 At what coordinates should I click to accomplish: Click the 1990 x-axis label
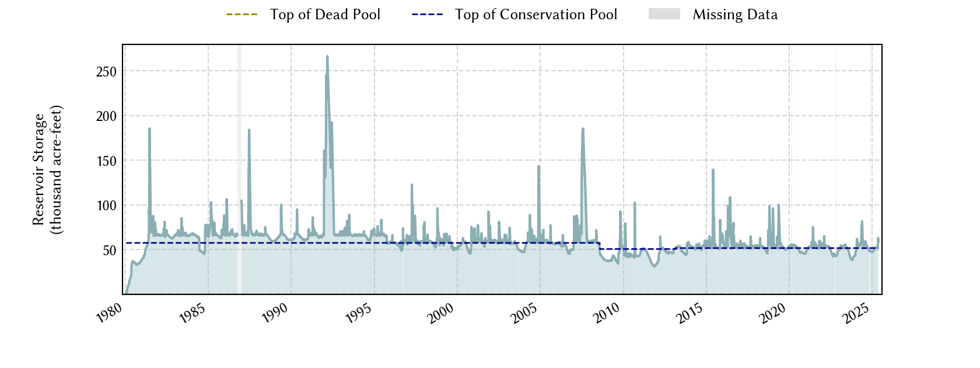275,314
